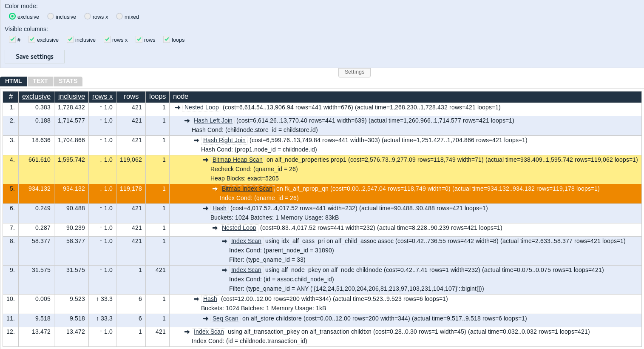Click the Save settings button
This screenshot has width=644, height=349.
click(34, 57)
